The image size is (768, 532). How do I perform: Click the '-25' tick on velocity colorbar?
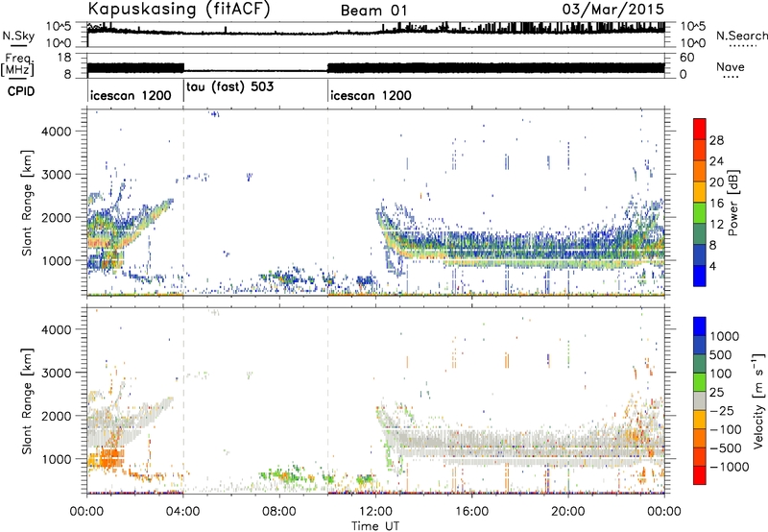click(x=722, y=410)
